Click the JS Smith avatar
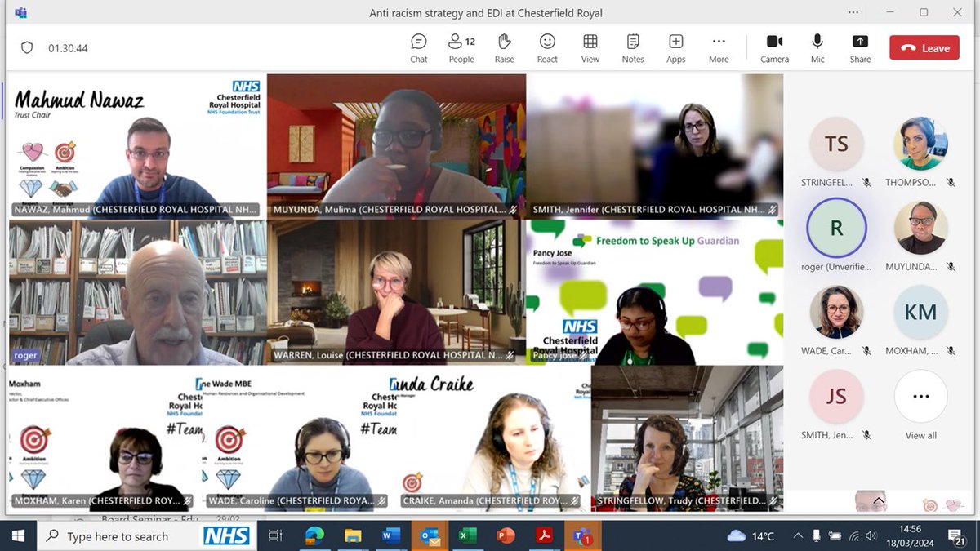This screenshot has height=551, width=980. point(836,397)
